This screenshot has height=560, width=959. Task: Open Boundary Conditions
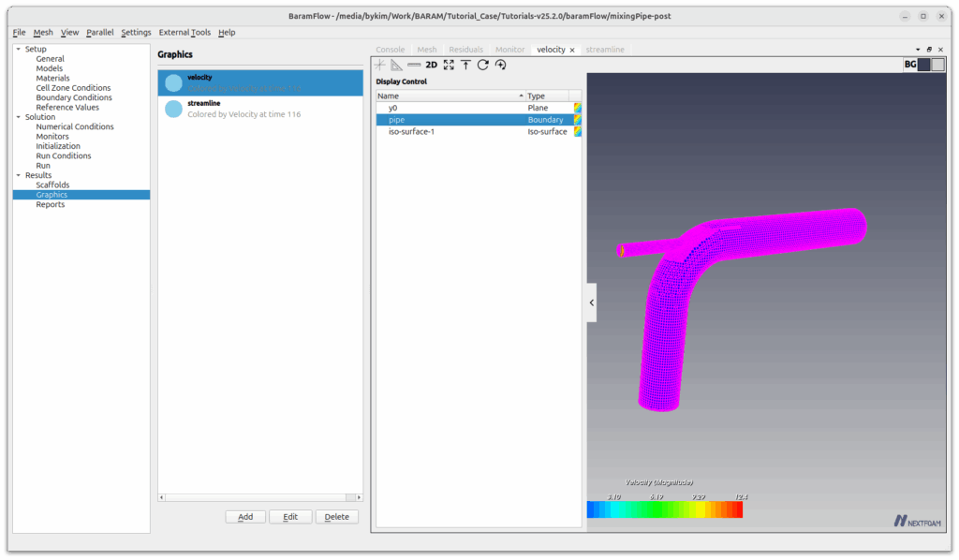click(x=74, y=97)
